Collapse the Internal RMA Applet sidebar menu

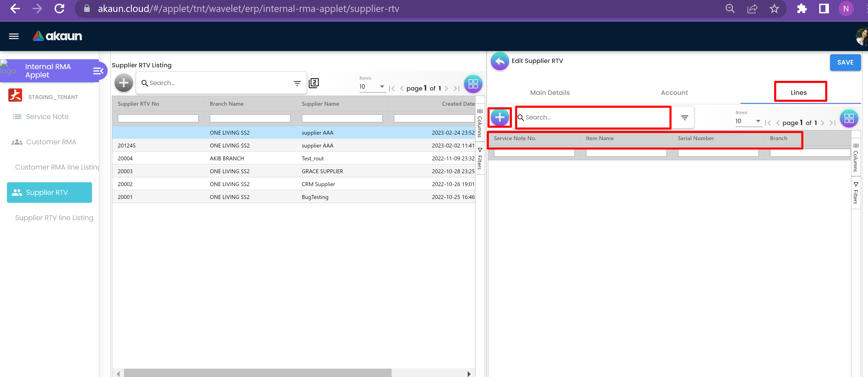[98, 71]
